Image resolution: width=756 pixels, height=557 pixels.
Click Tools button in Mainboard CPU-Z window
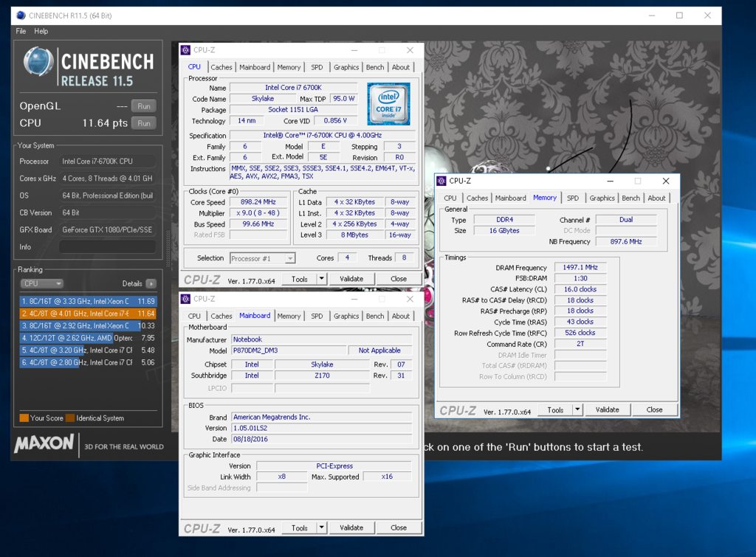299,527
